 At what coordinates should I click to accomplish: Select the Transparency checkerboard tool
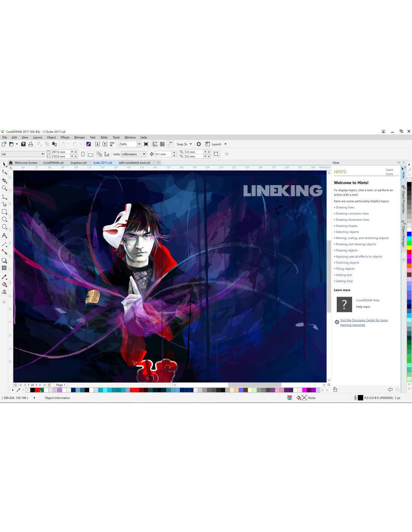click(x=4, y=268)
